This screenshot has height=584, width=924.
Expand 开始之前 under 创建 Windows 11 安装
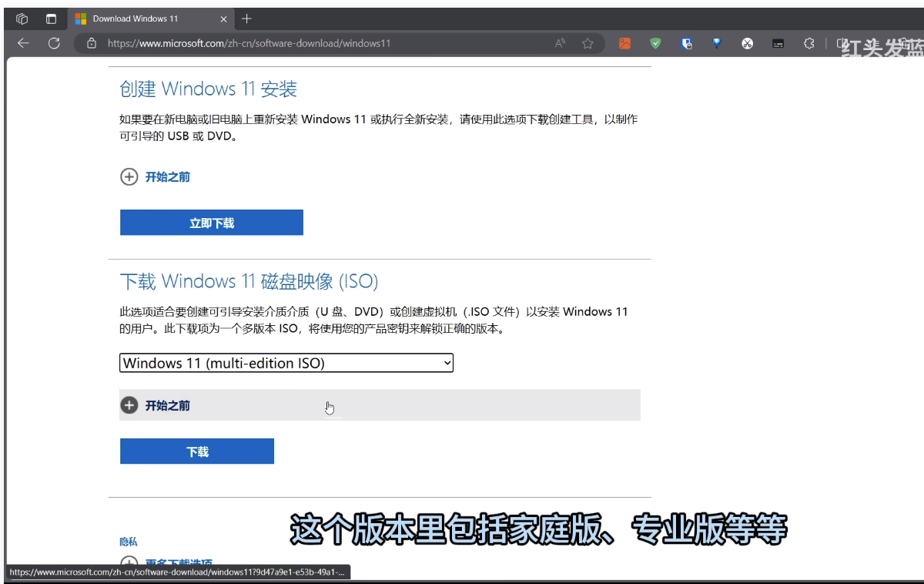pos(156,176)
